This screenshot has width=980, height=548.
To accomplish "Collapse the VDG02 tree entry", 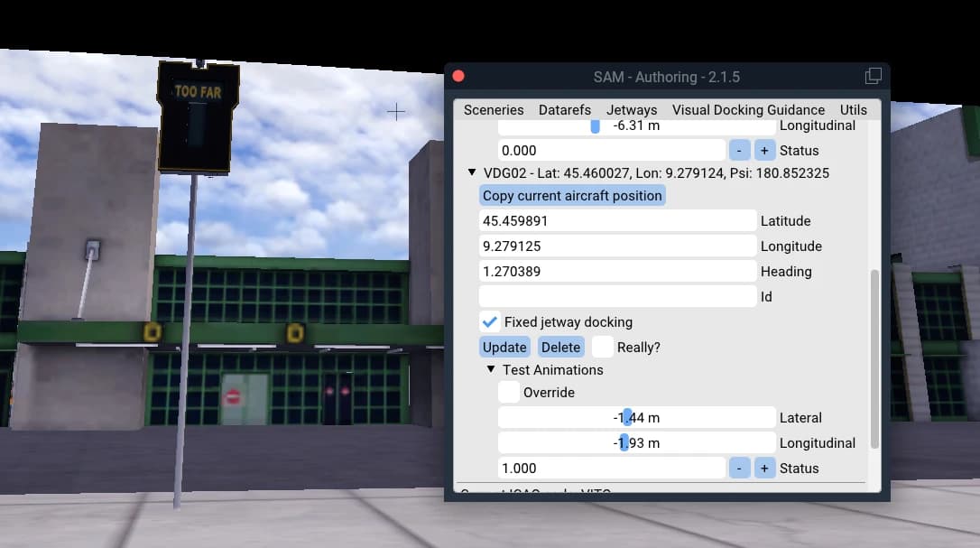I will (x=472, y=172).
